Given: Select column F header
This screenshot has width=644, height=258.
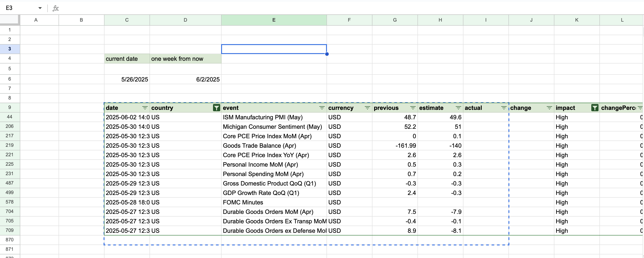Looking at the screenshot, I should [x=349, y=20].
